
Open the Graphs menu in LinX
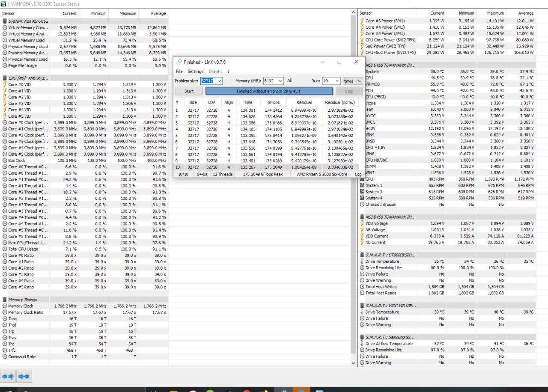pyautogui.click(x=216, y=71)
